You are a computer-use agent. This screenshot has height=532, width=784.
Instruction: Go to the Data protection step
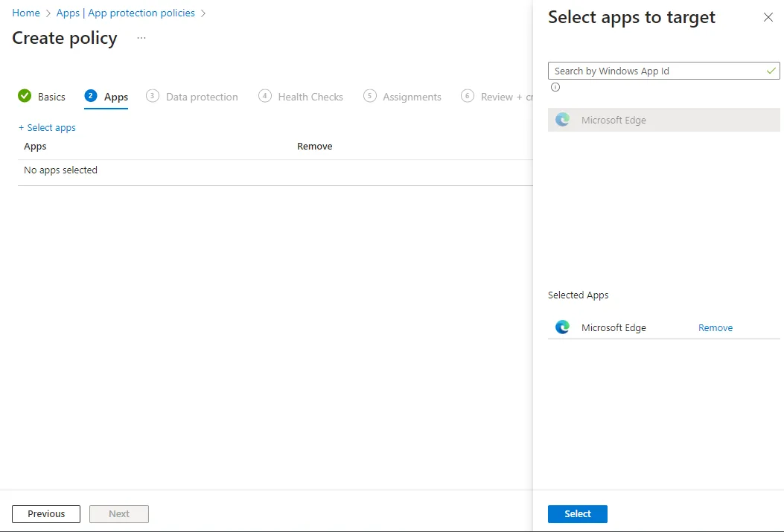click(x=202, y=97)
